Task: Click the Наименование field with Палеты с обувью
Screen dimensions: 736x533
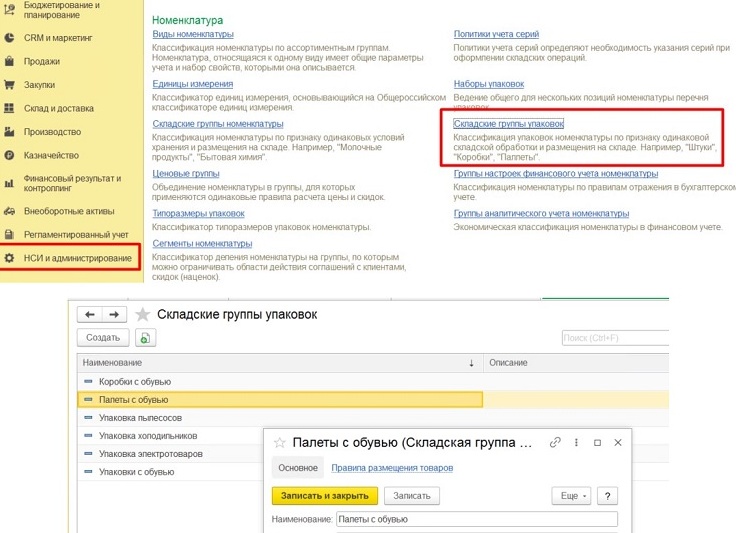Action: [x=477, y=519]
